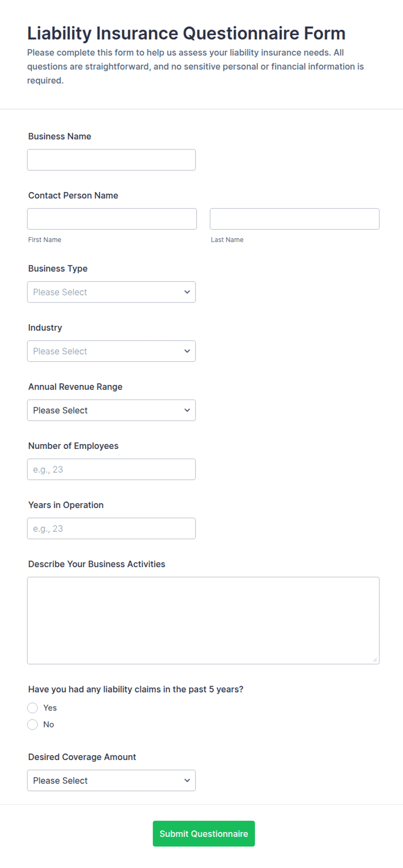
Task: Select No for past liability claims
Action: (x=32, y=724)
